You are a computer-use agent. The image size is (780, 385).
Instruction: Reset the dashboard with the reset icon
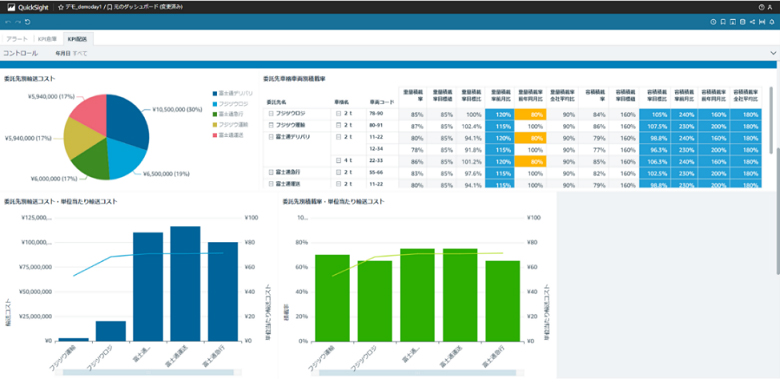point(27,22)
